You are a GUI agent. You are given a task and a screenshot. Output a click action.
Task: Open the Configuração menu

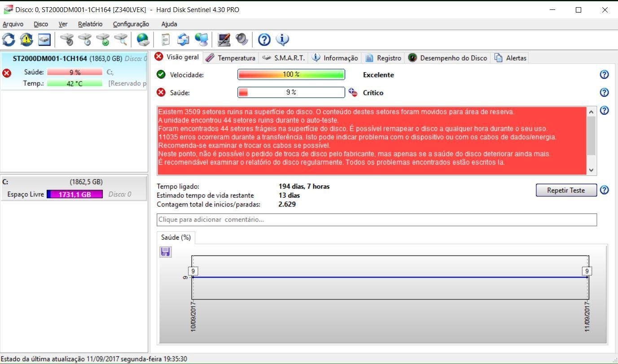(131, 24)
